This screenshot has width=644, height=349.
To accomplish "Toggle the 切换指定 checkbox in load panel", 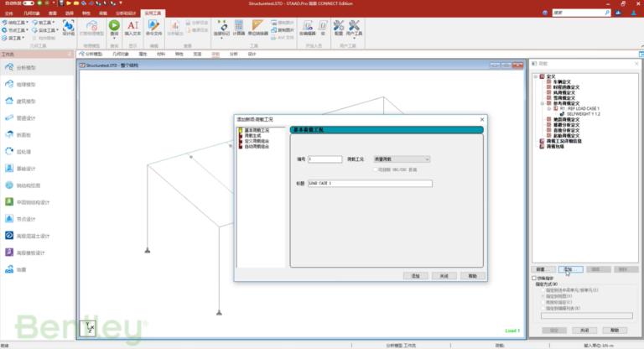I will 534,279.
